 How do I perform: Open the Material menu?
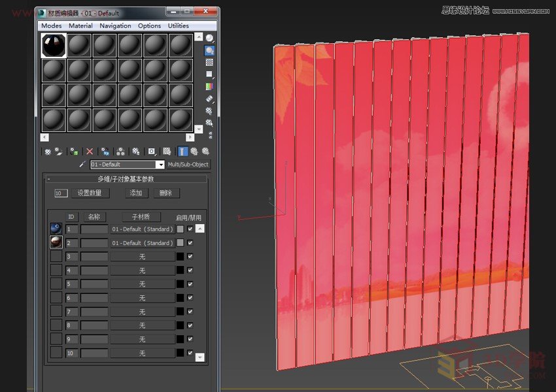(80, 25)
